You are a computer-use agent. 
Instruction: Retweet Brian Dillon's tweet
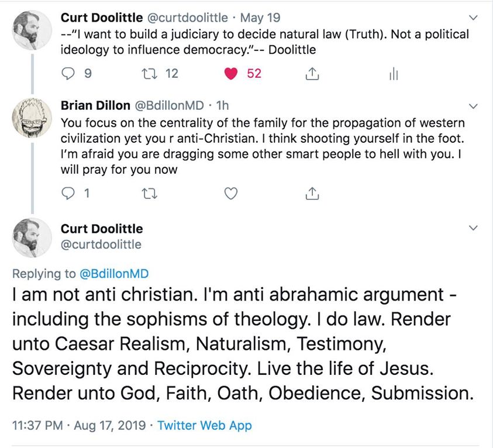click(150, 193)
